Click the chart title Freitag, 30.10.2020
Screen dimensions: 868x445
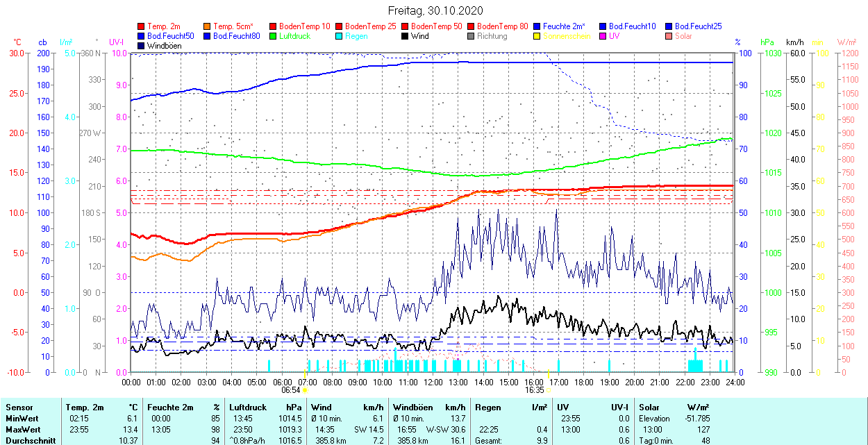[434, 10]
